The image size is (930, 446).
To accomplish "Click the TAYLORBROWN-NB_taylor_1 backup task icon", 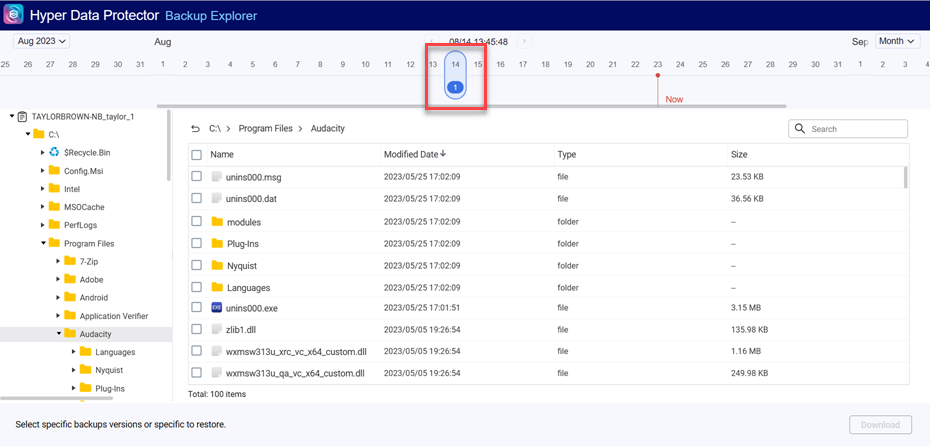I will click(x=23, y=117).
